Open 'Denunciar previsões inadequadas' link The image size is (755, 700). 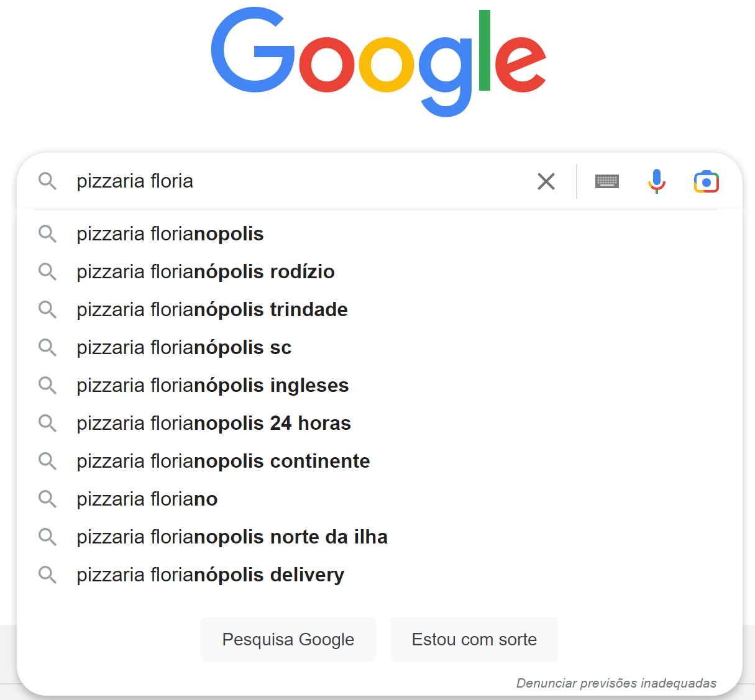point(616,682)
